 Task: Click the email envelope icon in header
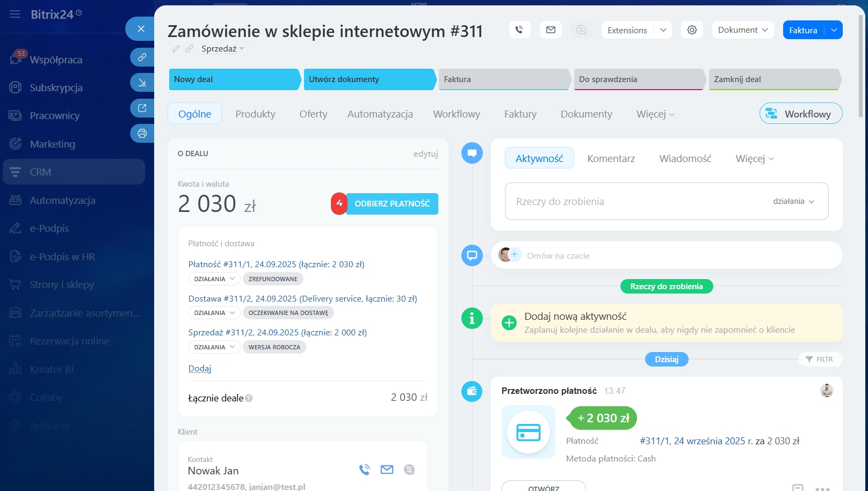[x=551, y=30]
